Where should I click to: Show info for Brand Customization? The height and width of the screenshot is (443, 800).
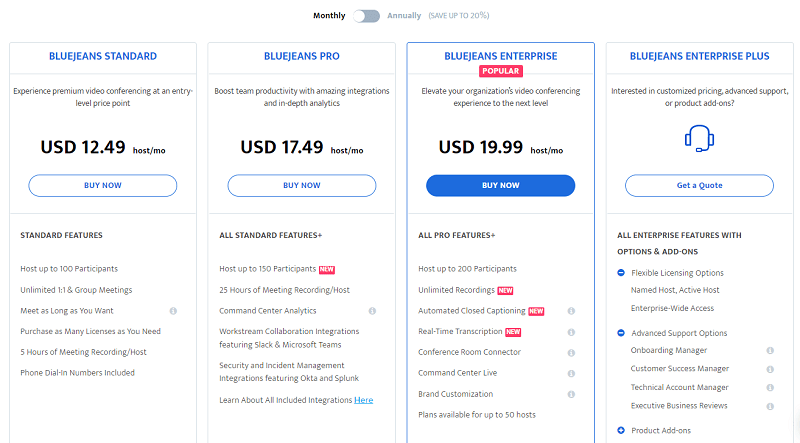[571, 394]
